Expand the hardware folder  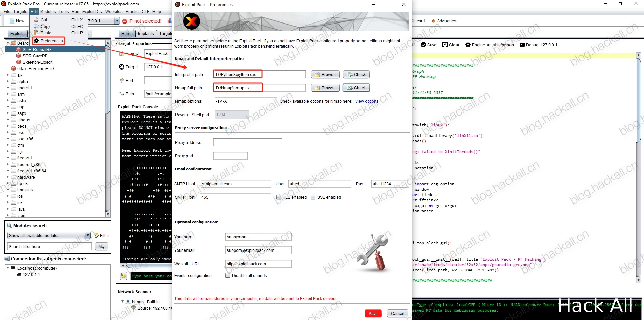(x=8, y=177)
